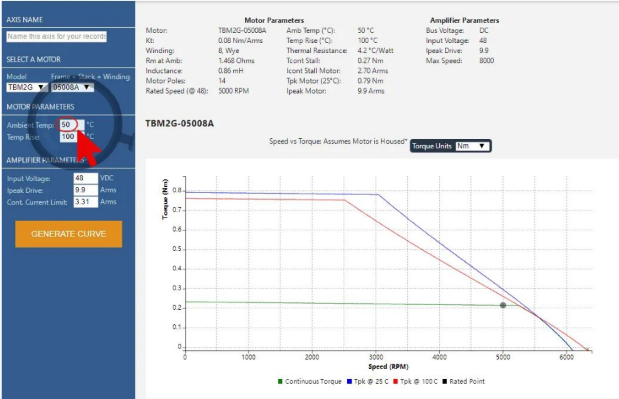
Task: Click the Cont. Current Limit field
Action: tap(86, 202)
